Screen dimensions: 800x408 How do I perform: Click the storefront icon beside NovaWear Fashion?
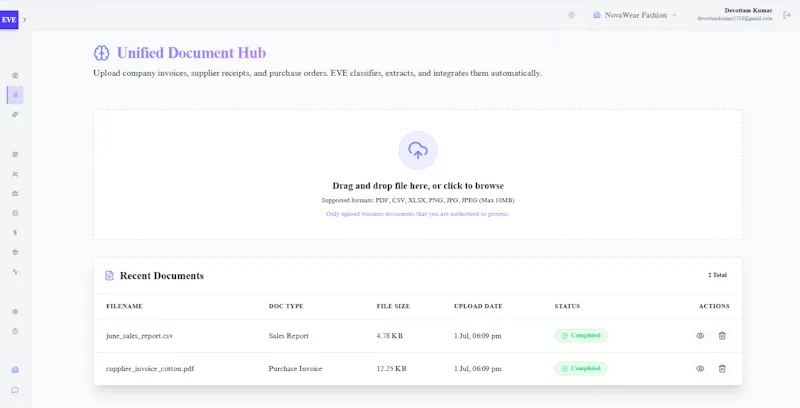(596, 15)
